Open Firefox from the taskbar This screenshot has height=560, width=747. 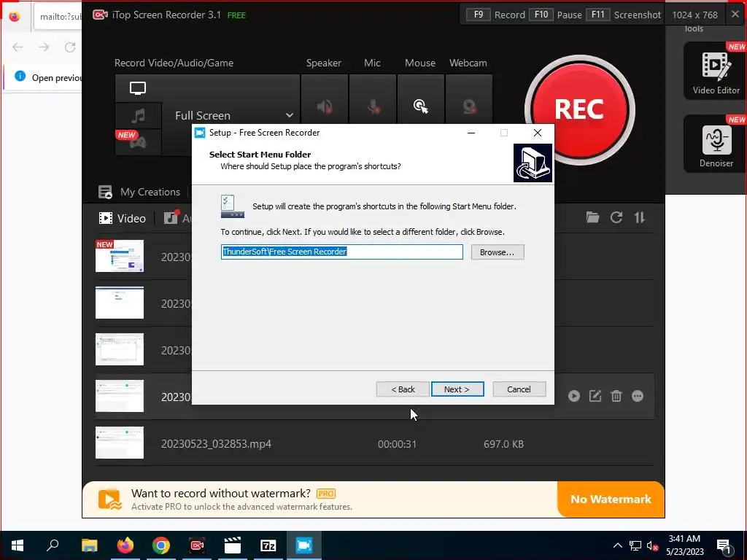pos(125,545)
